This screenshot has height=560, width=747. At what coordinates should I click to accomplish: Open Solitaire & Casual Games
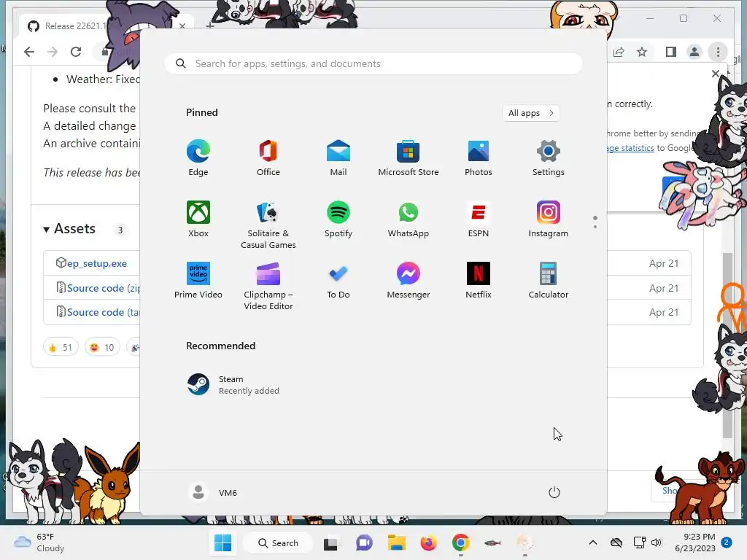268,225
